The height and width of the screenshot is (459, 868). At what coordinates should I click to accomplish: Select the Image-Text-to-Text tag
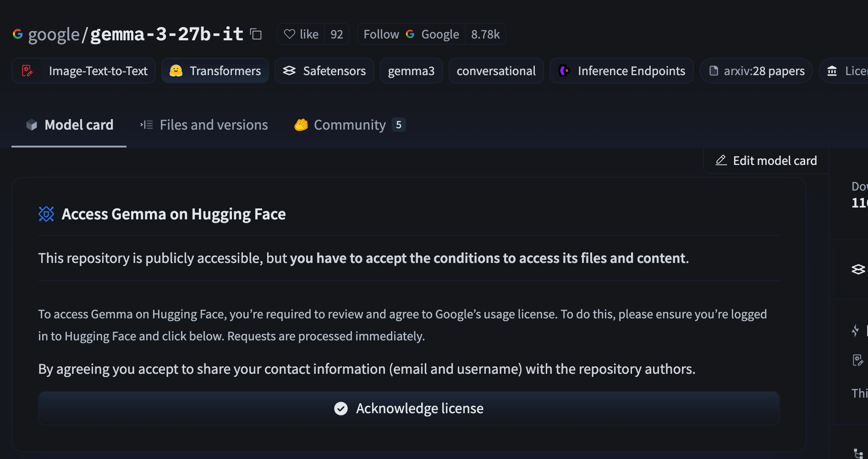tap(84, 71)
